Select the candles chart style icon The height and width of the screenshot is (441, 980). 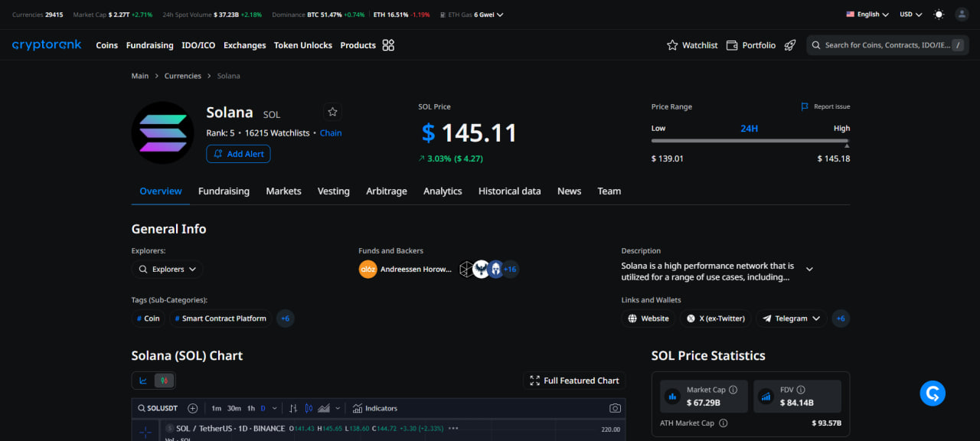coord(309,408)
